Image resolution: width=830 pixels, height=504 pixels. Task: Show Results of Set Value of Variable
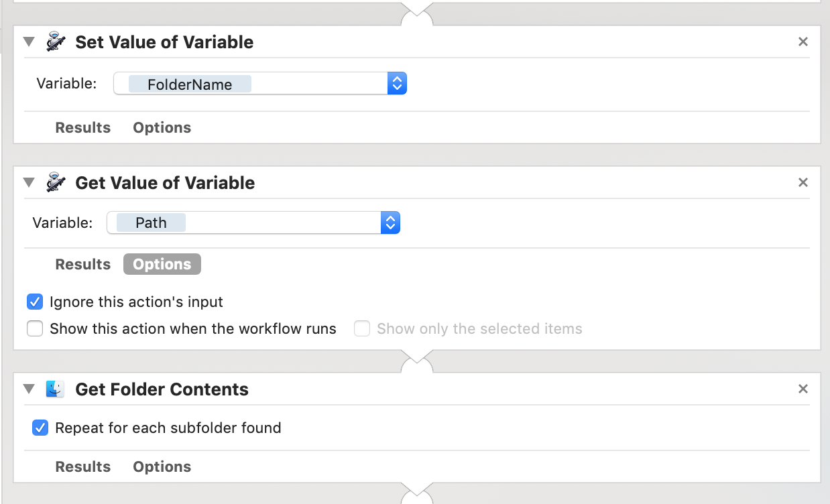[83, 127]
